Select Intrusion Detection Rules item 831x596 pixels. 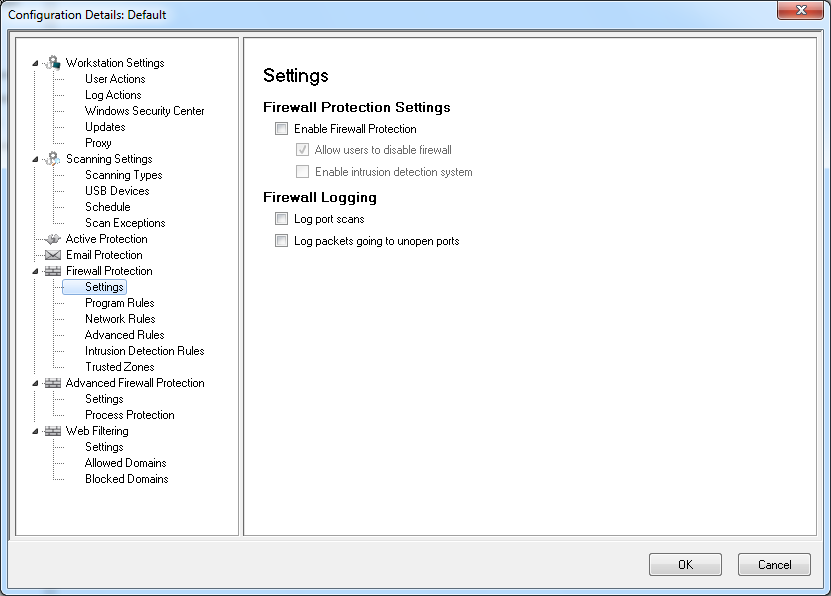pos(144,351)
